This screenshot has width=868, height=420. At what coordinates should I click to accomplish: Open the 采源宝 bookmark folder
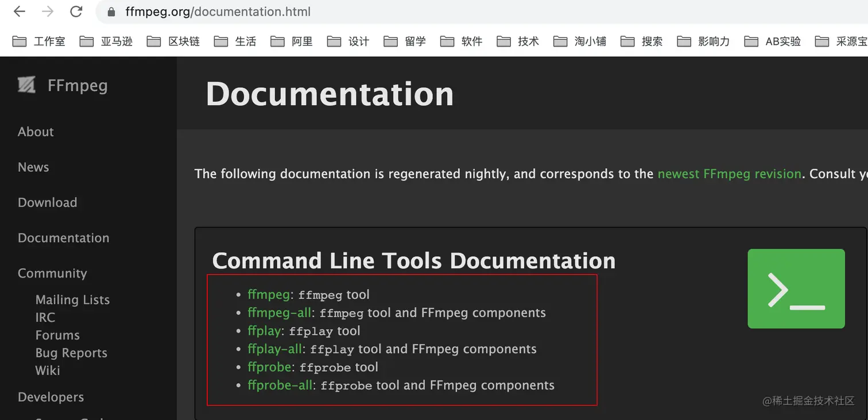click(x=842, y=41)
